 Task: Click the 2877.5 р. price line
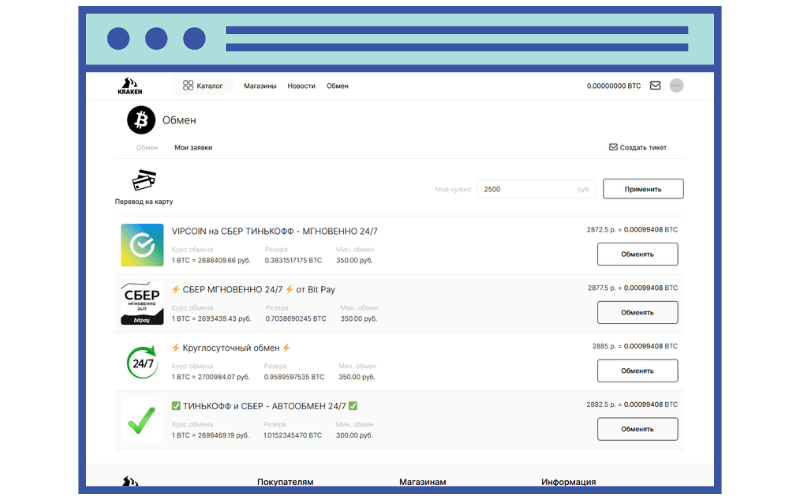633,288
